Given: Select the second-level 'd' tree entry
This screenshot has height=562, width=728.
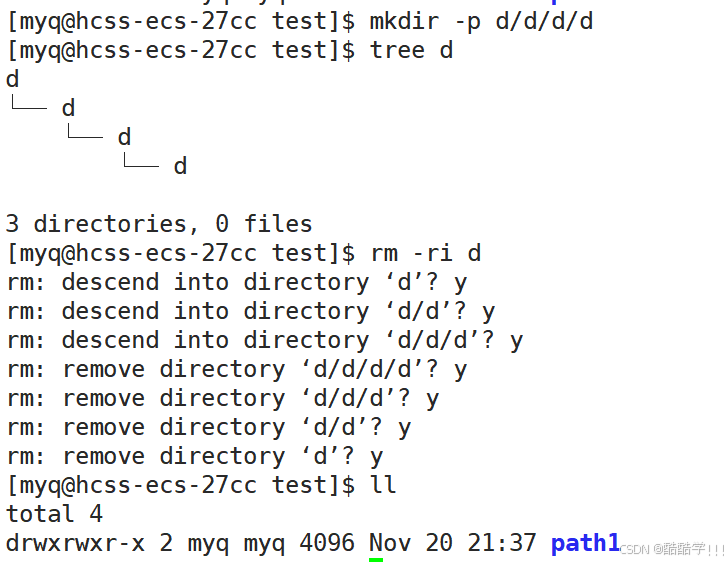Looking at the screenshot, I should [x=68, y=108].
